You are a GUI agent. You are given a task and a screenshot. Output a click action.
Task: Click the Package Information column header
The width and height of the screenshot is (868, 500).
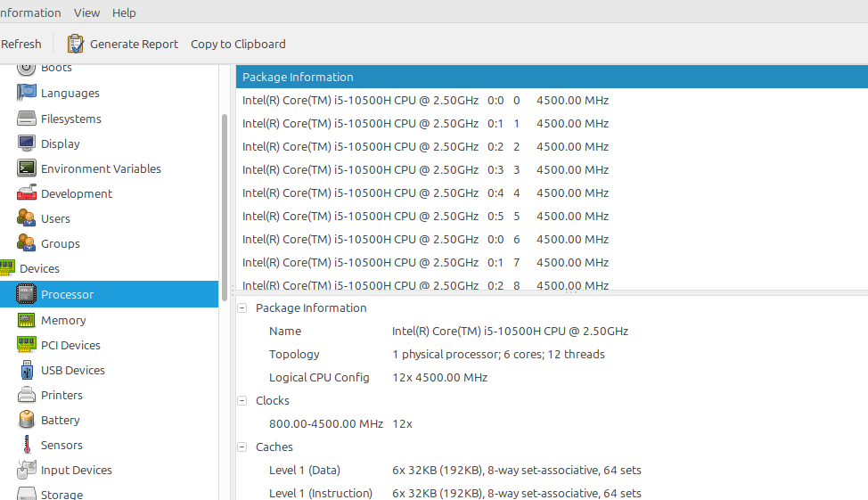click(x=552, y=77)
